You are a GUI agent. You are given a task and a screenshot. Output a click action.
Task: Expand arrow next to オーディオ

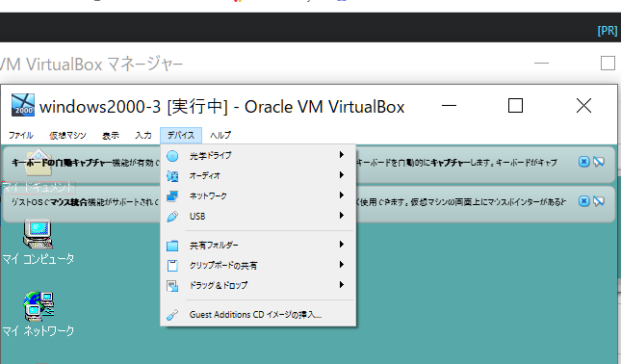(342, 174)
